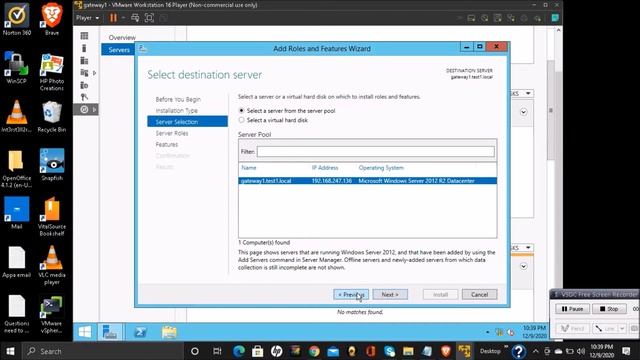Click the VMware full screen mode icon

(x=149, y=18)
